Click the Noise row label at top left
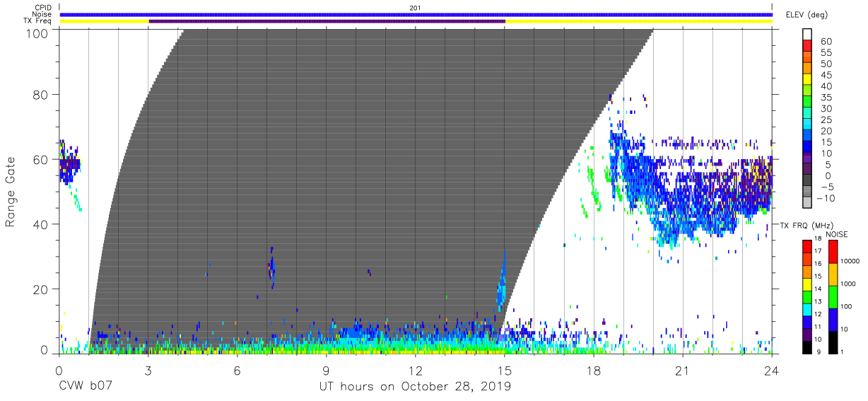Image resolution: width=868 pixels, height=401 pixels. pos(42,14)
